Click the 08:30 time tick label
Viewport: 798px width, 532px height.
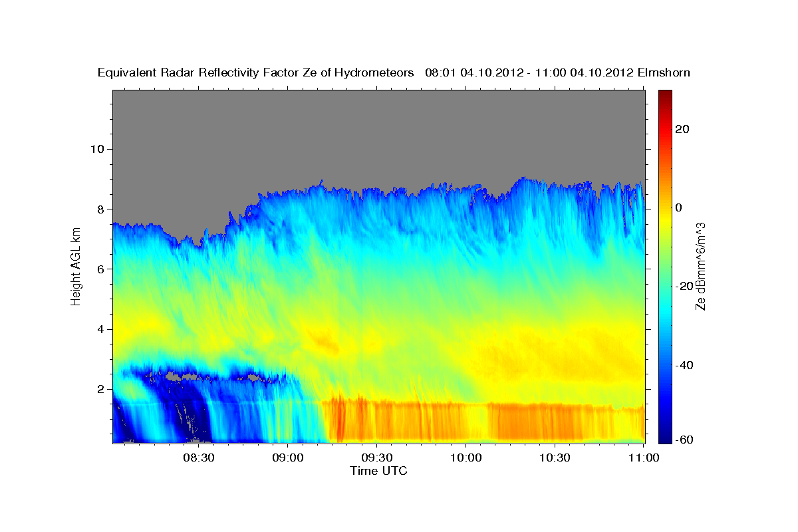coord(199,458)
